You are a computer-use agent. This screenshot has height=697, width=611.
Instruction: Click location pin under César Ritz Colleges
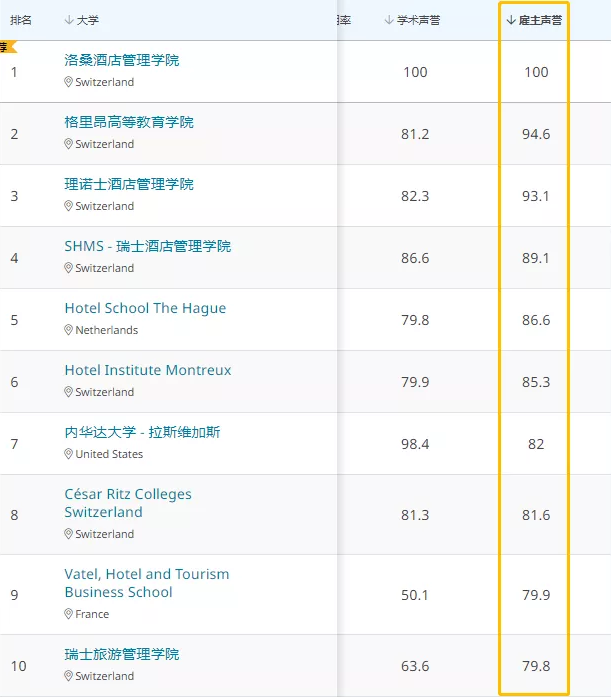[68, 534]
